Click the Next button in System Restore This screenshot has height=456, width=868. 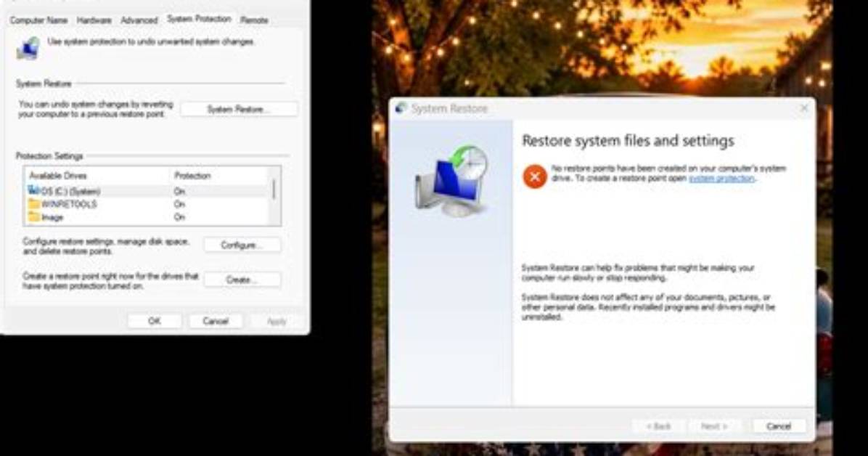[714, 426]
